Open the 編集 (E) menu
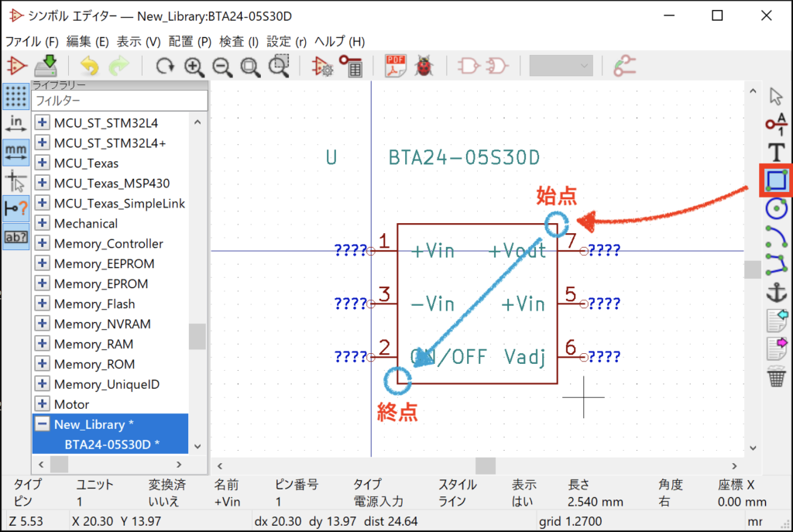The height and width of the screenshot is (532, 793). point(88,42)
